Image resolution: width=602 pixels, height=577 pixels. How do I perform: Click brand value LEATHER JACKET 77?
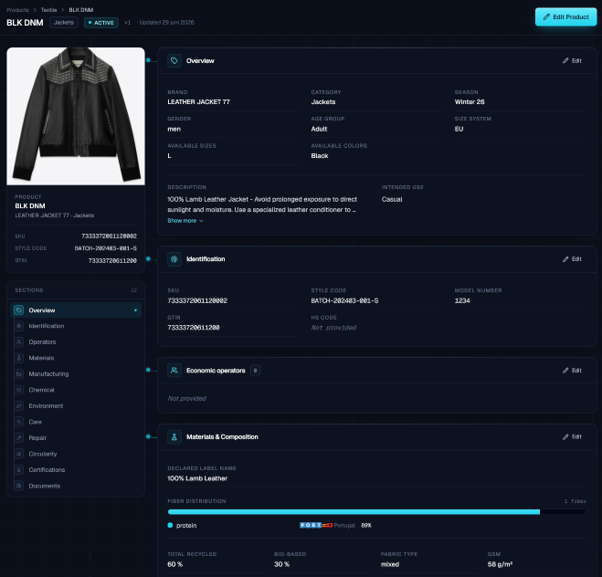click(x=198, y=102)
